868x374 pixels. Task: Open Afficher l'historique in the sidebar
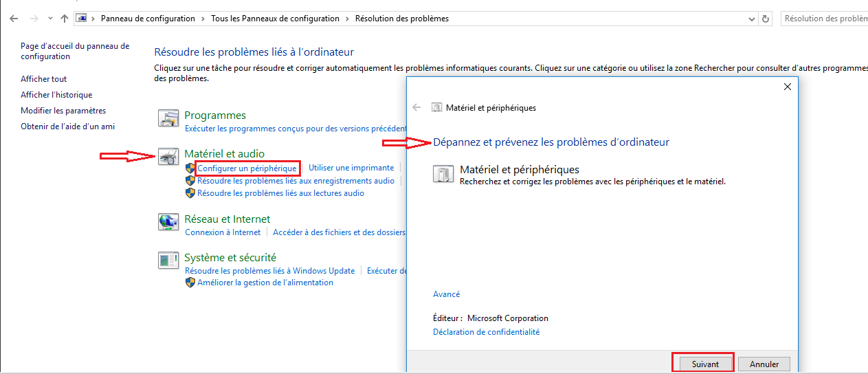(x=56, y=95)
